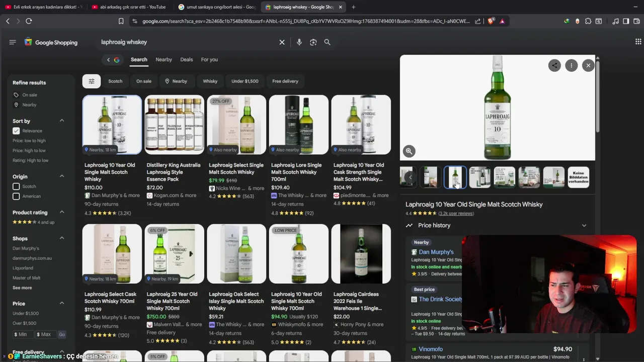Check the Scotch origin checkbox

click(x=16, y=187)
